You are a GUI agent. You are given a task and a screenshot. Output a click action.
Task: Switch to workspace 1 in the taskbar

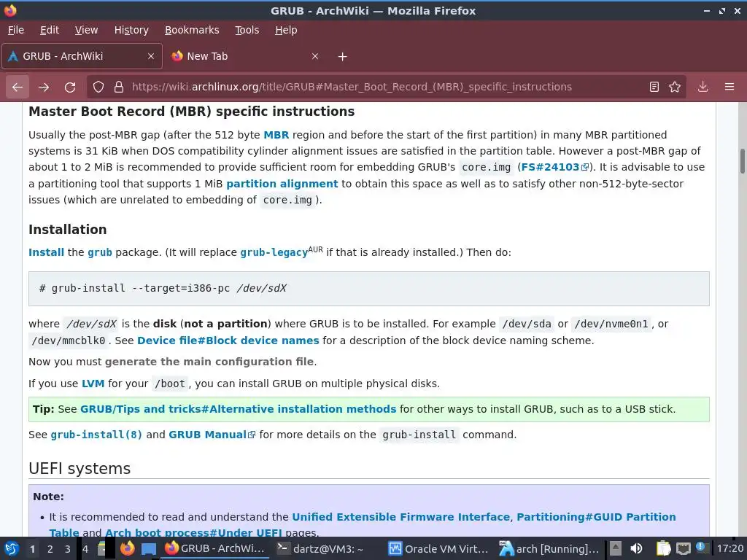[32, 549]
